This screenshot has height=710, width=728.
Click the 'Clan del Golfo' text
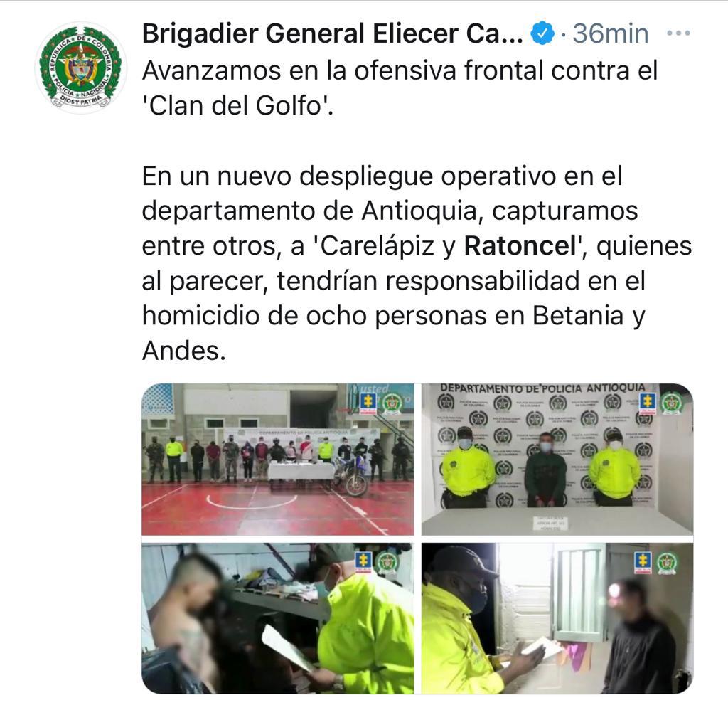pos(237,105)
